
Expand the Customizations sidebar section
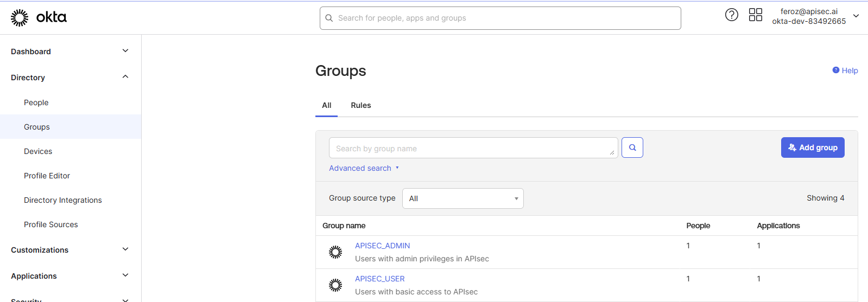click(x=125, y=249)
